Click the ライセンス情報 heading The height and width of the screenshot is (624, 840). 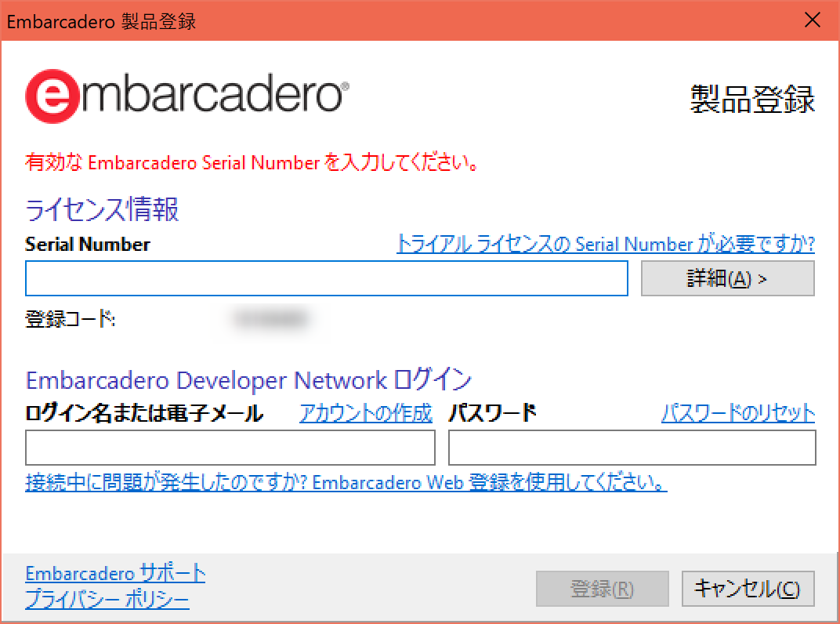click(102, 209)
